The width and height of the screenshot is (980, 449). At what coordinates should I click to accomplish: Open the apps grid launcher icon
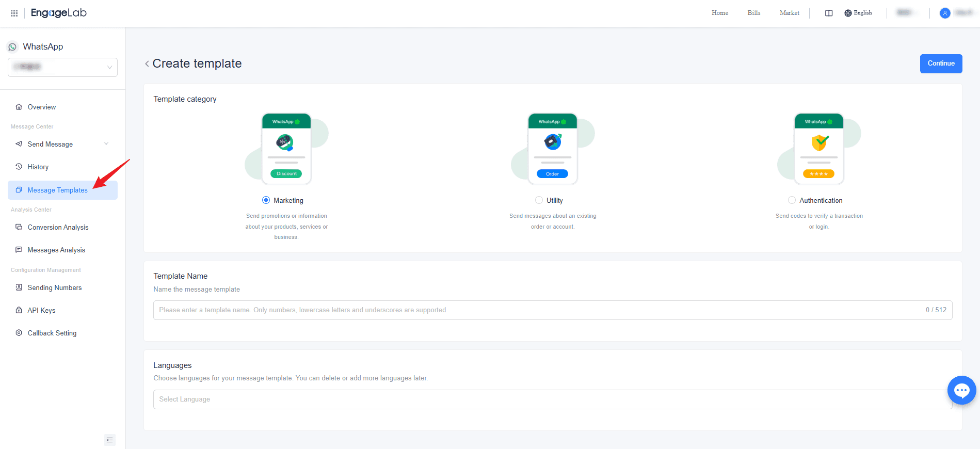click(14, 13)
